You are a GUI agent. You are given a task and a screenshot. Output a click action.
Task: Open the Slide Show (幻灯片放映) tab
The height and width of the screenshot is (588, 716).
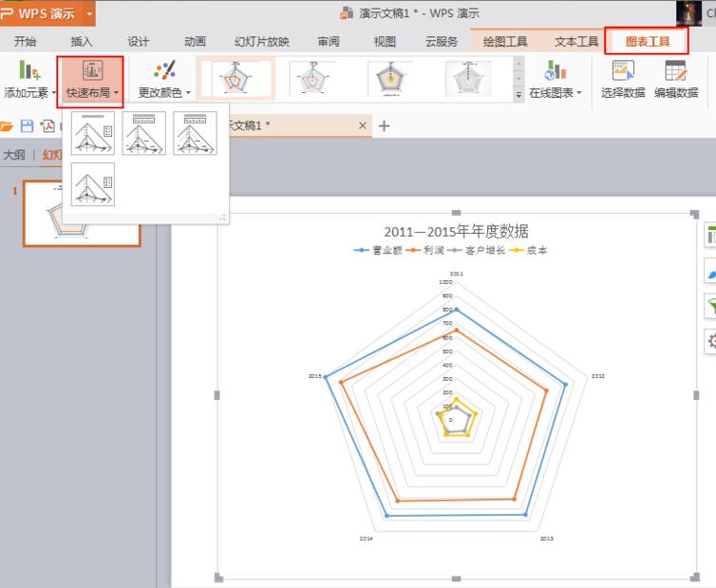tap(262, 42)
